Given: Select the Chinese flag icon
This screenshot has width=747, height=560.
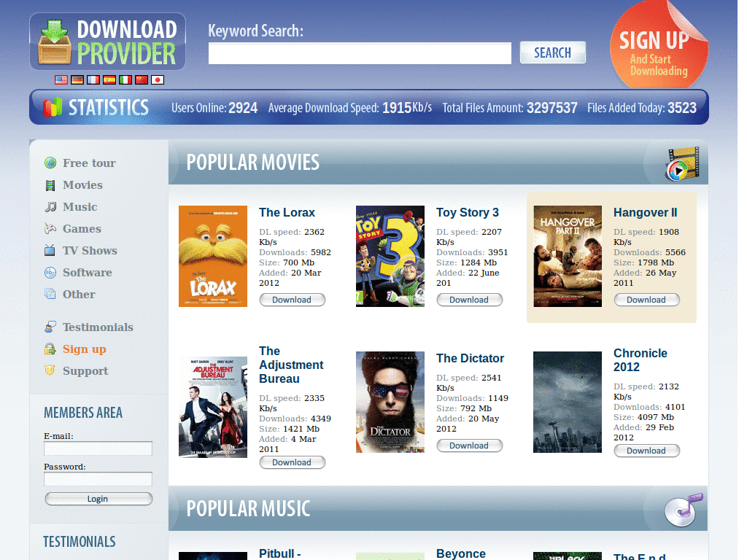Looking at the screenshot, I should 142,80.
